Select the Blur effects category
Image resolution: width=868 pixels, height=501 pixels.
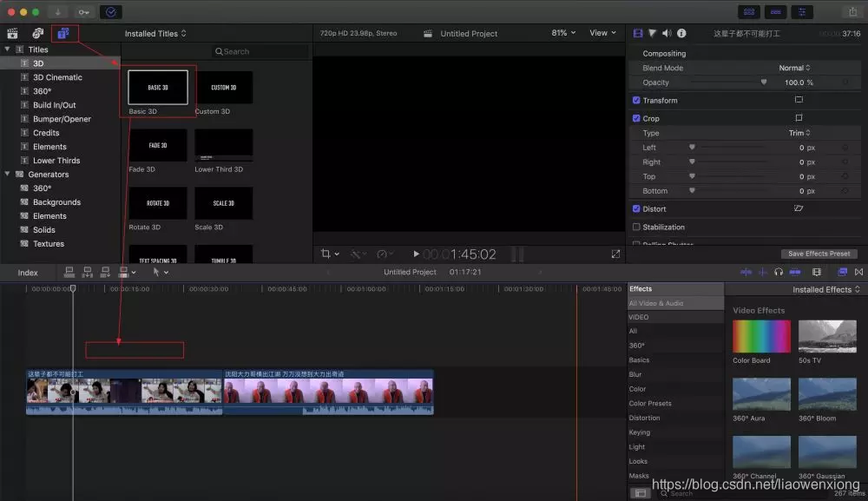coord(635,374)
